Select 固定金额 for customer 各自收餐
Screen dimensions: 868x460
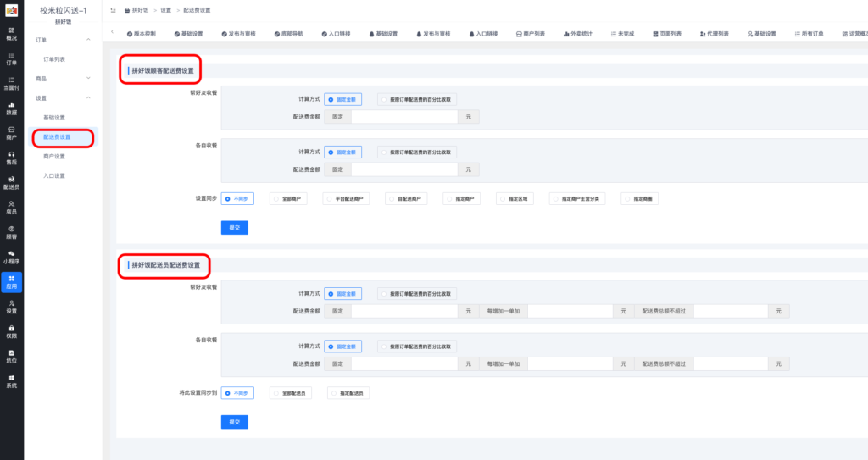342,152
